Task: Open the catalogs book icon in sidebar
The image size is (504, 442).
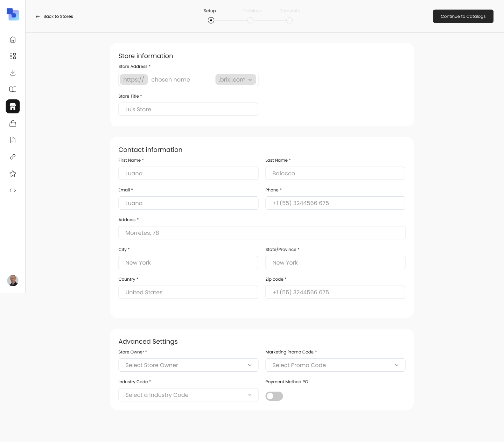Action: 13,89
